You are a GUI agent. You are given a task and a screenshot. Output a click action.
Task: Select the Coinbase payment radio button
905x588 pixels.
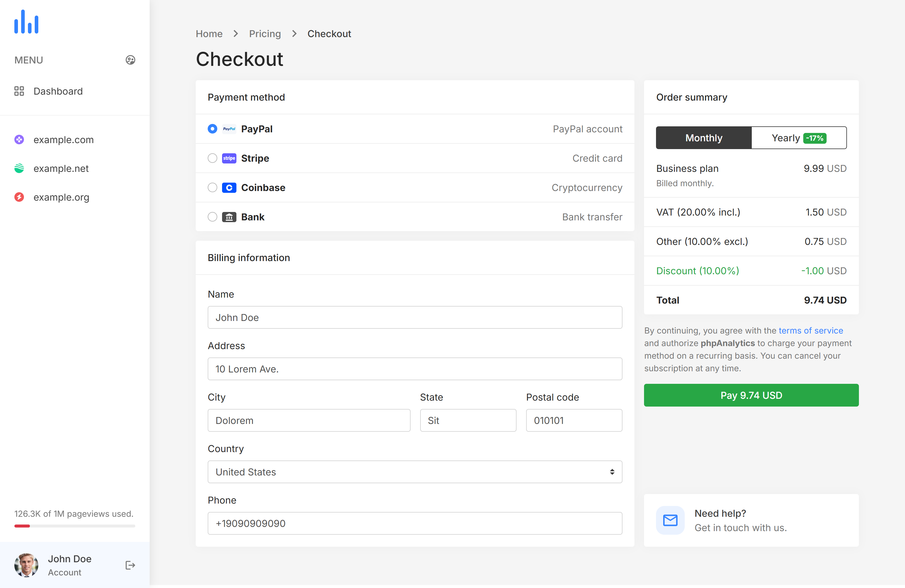(x=212, y=187)
